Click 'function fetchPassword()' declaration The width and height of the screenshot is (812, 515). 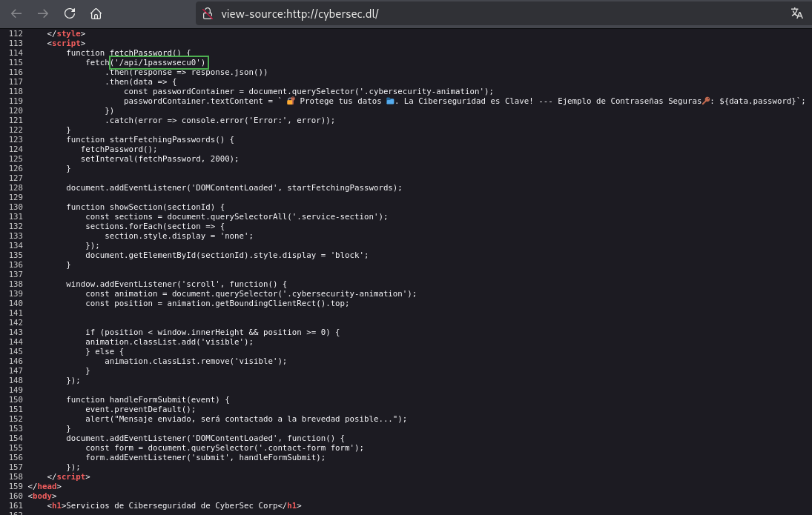tap(128, 53)
